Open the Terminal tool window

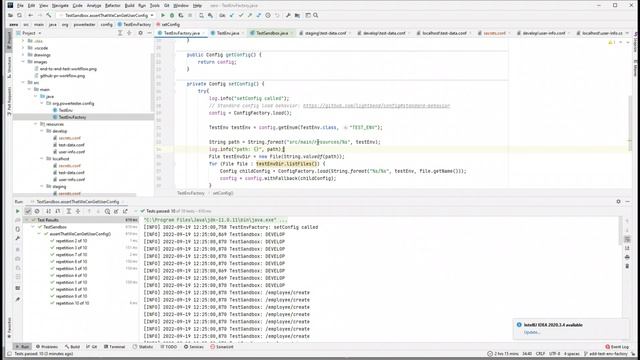(115, 347)
